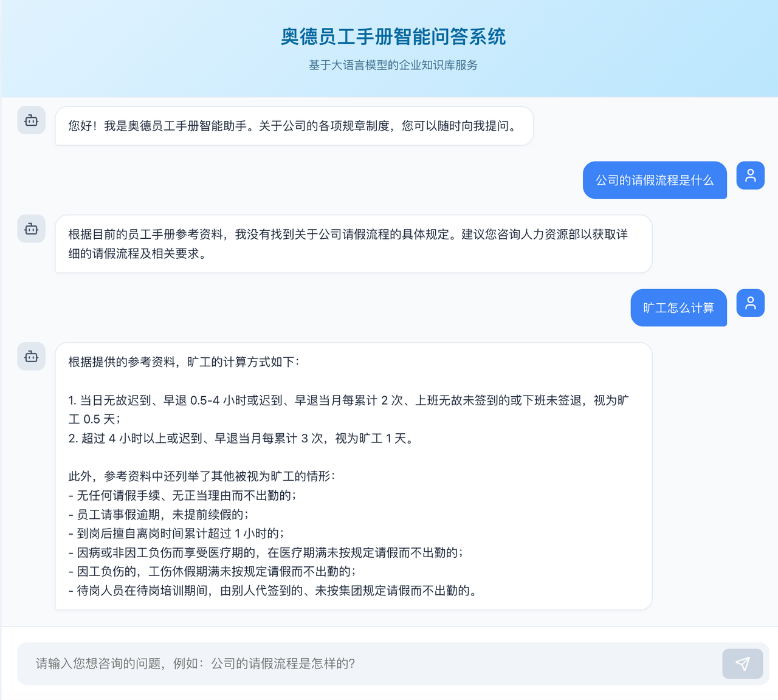Select the user message 旷工怎么计算
778x700 pixels.
tap(678, 307)
